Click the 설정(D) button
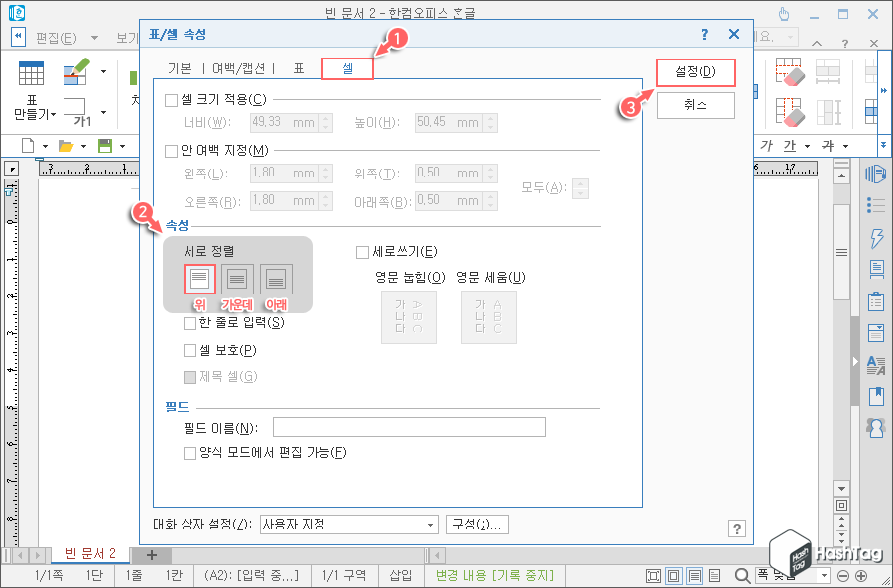Viewport: 893px width, 588px height. tap(695, 72)
